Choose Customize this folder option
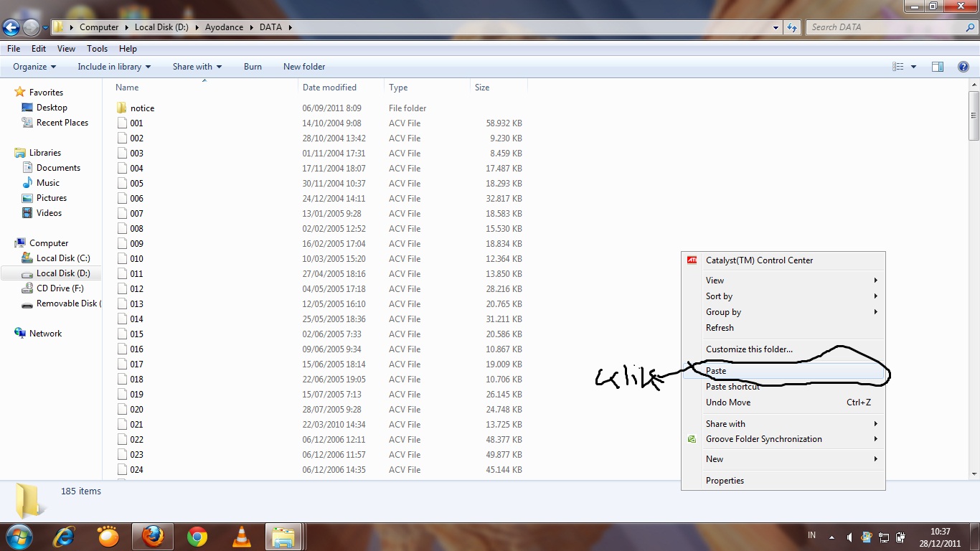 (x=783, y=349)
